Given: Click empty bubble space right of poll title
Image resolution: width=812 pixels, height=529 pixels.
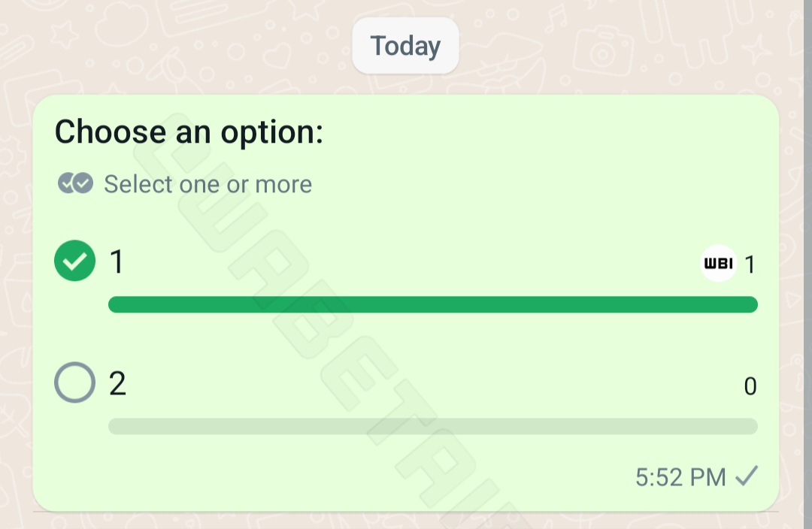Looking at the screenshot, I should pyautogui.click(x=549, y=133).
